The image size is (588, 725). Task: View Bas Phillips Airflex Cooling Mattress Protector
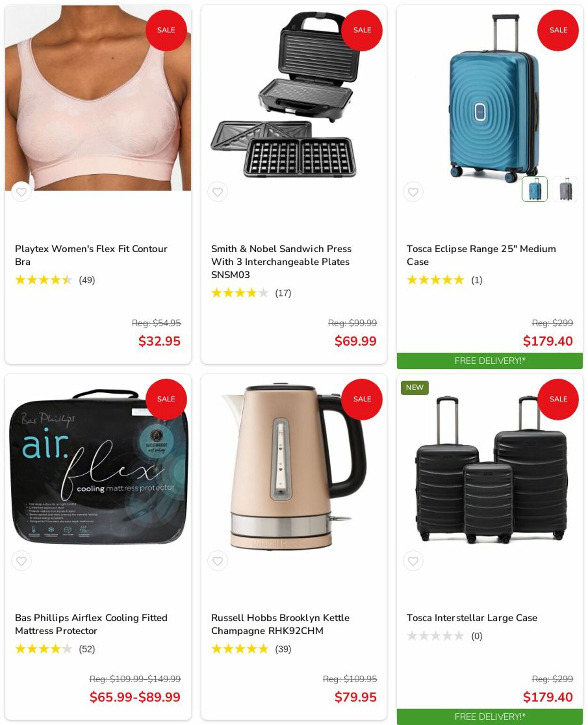[91, 624]
